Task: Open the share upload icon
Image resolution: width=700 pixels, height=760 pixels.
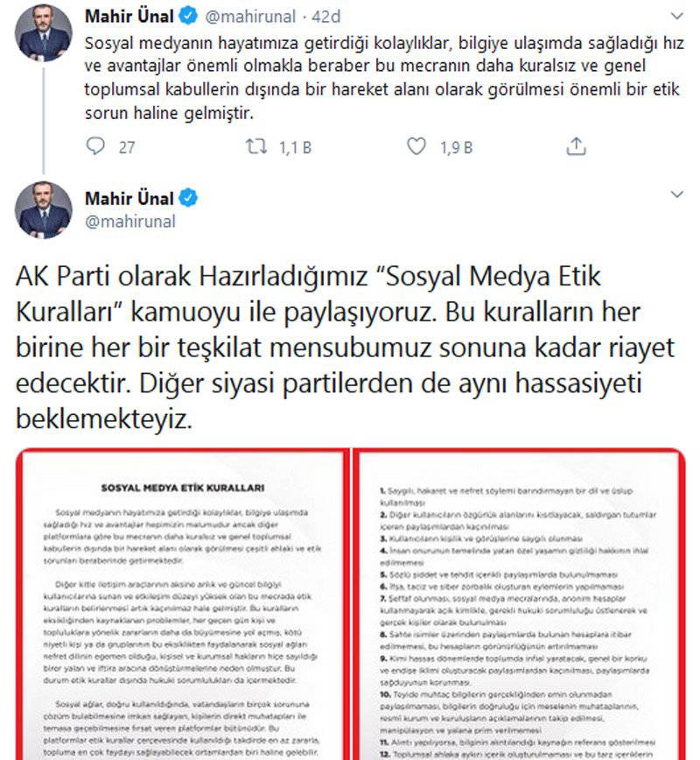Action: click(576, 146)
